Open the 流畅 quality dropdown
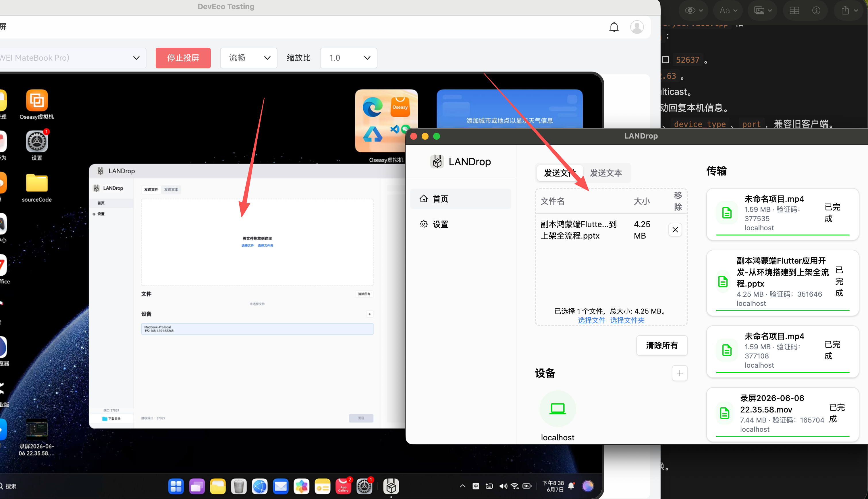Image resolution: width=868 pixels, height=499 pixels. coord(248,58)
